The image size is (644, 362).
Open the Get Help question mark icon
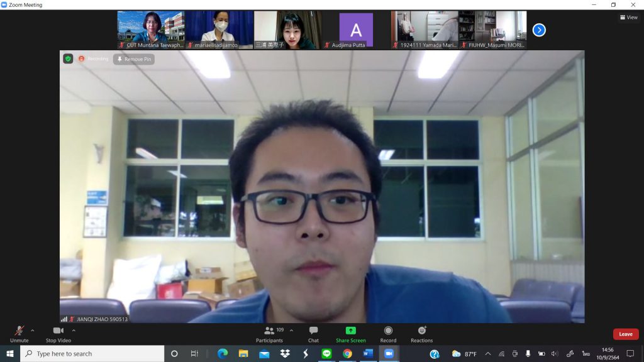click(x=435, y=353)
